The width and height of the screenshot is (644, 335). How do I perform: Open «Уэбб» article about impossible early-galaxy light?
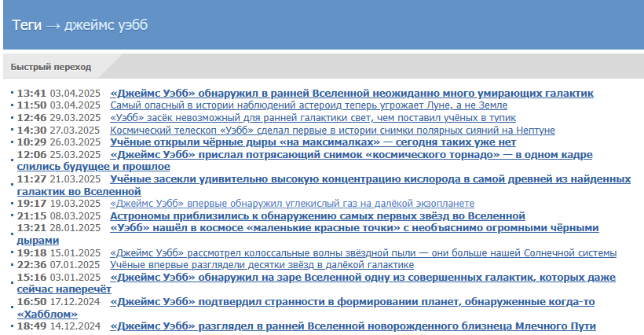pyautogui.click(x=313, y=118)
